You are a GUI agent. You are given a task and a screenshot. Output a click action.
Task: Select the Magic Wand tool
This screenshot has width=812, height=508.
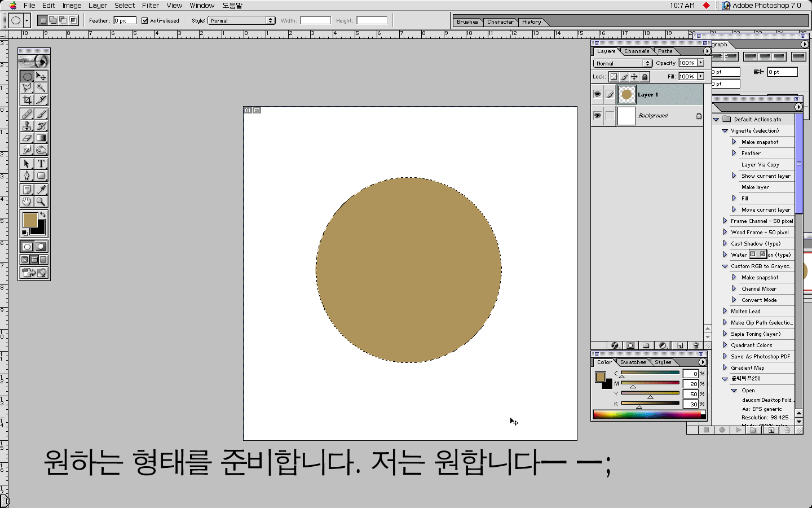click(x=41, y=88)
